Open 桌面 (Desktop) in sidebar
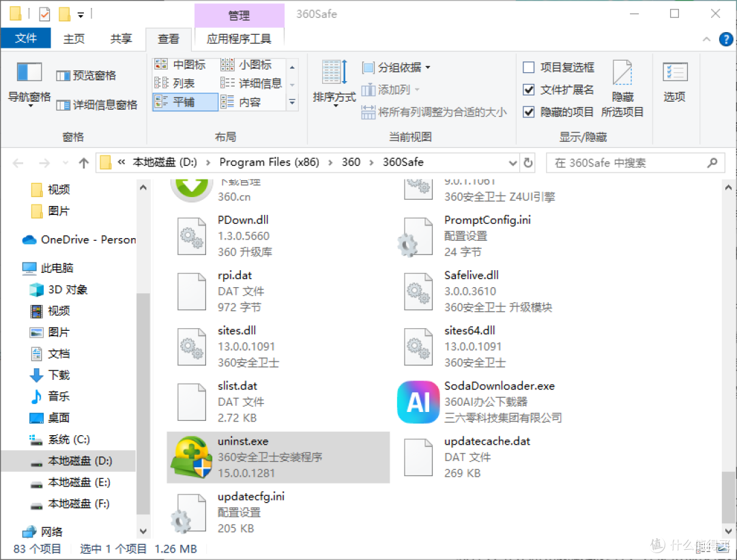The image size is (737, 560). (50, 418)
